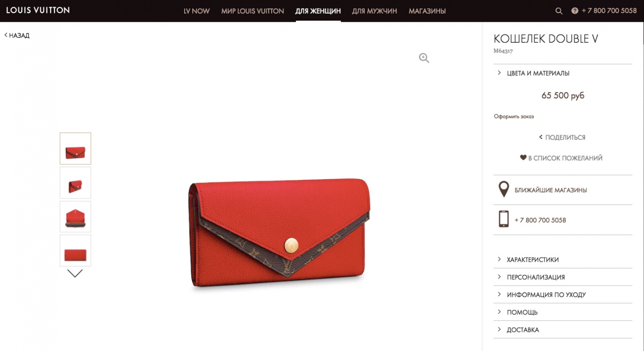Select the second angled wallet thumbnail

(75, 182)
